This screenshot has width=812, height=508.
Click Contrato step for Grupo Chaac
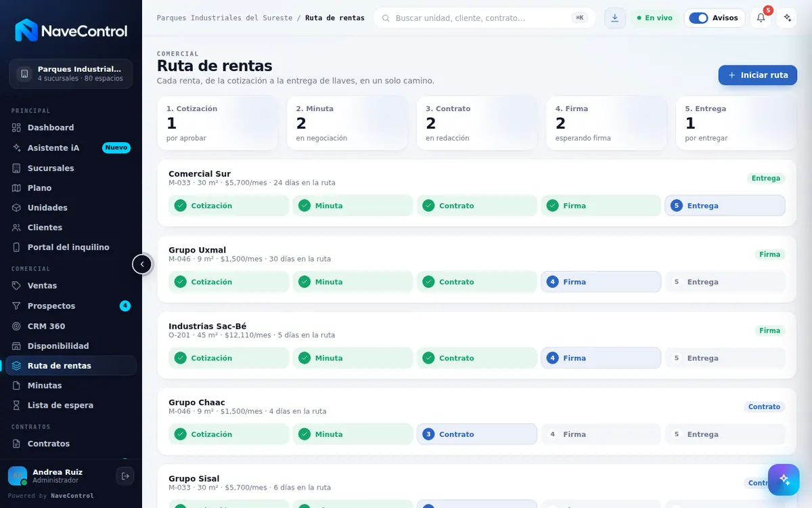(x=477, y=434)
